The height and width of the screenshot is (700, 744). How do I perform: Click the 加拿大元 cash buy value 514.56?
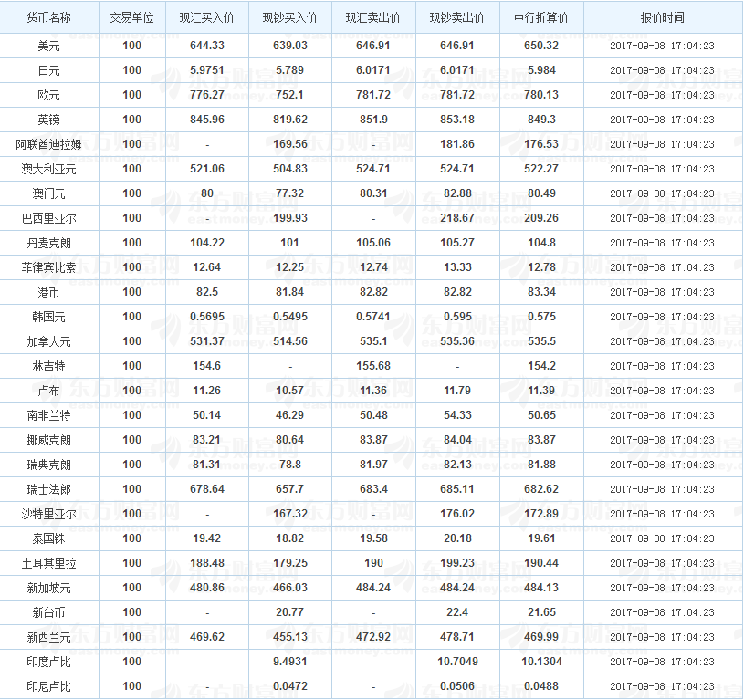point(290,341)
